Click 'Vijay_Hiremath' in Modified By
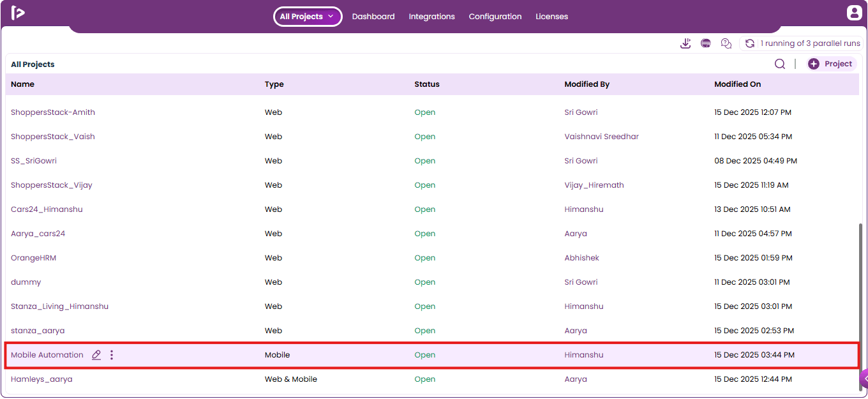 point(594,185)
